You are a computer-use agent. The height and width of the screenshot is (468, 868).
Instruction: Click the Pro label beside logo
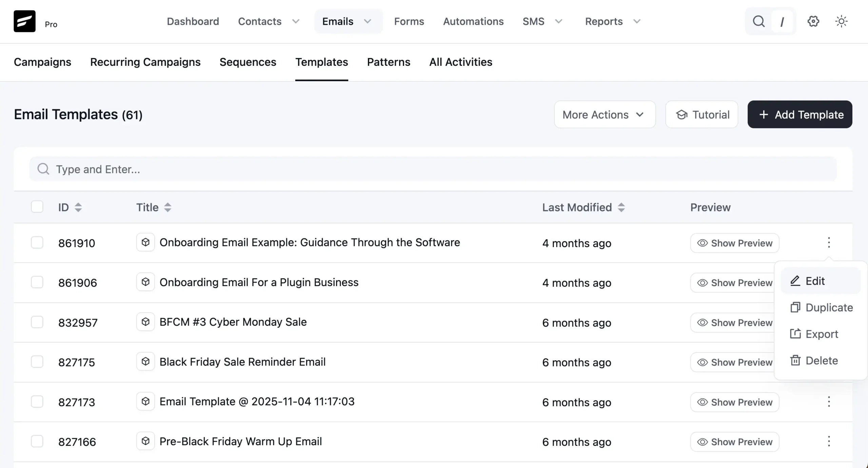click(51, 24)
